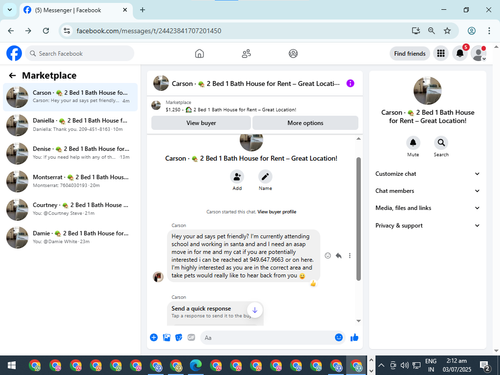500x375 pixels.
Task: Search in conversation using magnifier icon
Action: click(441, 143)
